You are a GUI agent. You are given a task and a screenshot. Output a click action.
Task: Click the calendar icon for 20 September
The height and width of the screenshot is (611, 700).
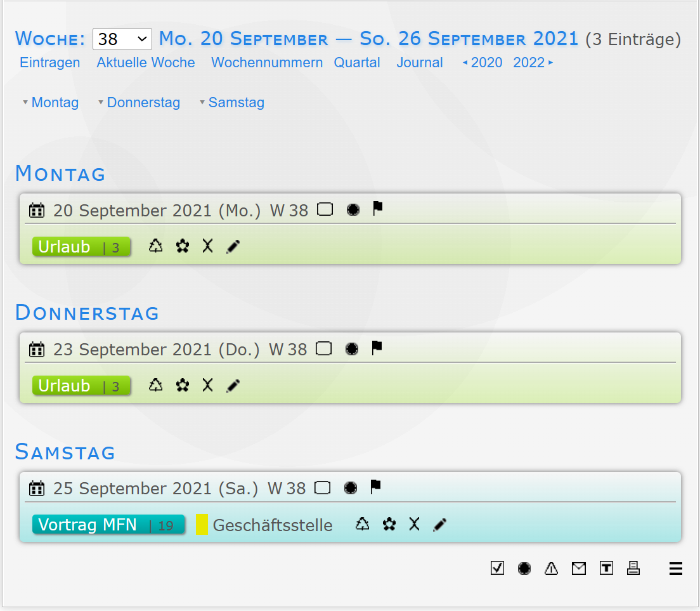click(37, 210)
